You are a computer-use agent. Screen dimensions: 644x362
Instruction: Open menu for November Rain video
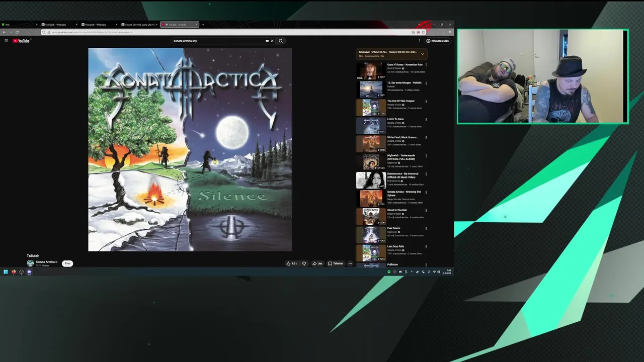click(x=426, y=65)
